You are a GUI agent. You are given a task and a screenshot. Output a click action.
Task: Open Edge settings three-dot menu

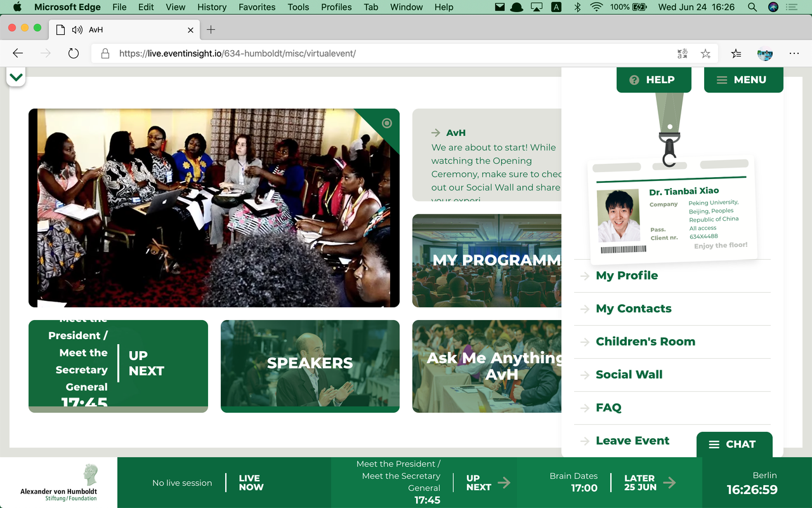[x=794, y=54]
